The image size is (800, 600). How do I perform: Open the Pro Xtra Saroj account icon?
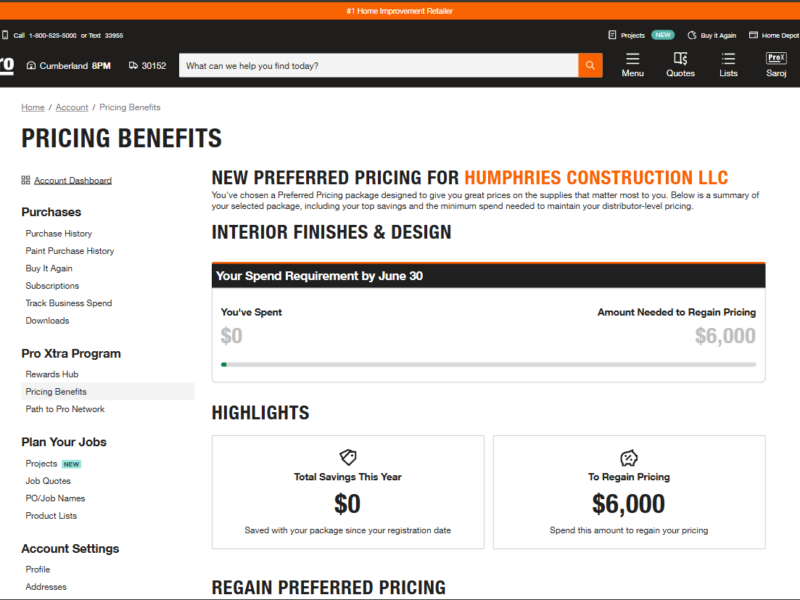click(776, 64)
